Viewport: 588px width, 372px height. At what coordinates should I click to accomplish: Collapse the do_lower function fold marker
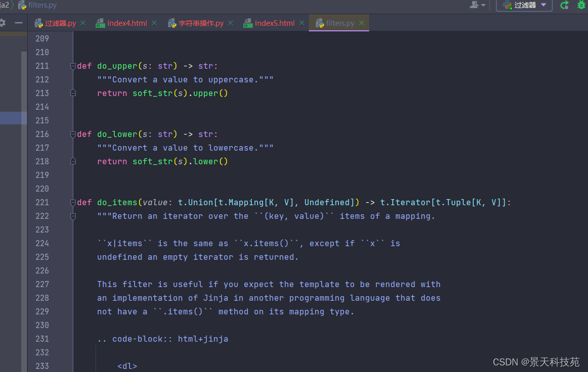coord(73,134)
